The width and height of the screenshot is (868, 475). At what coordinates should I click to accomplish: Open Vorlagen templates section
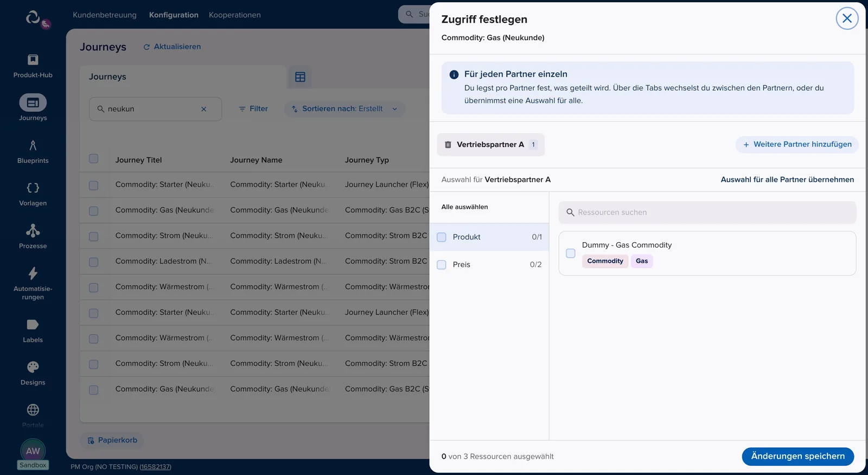(x=33, y=194)
